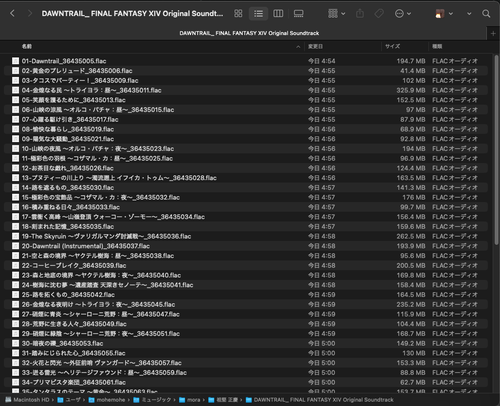Viewport: 500px width, 406px height.
Task: Select the 22-コーヒーブレイク file
Action: click(246, 265)
